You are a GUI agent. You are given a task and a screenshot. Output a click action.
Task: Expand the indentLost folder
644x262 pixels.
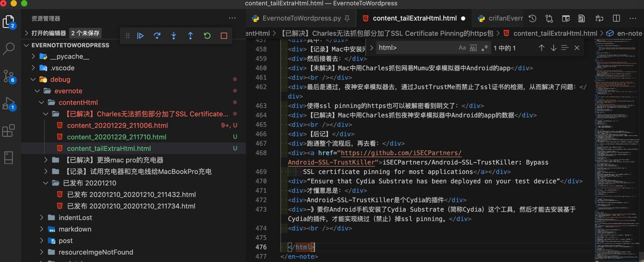(x=75, y=217)
